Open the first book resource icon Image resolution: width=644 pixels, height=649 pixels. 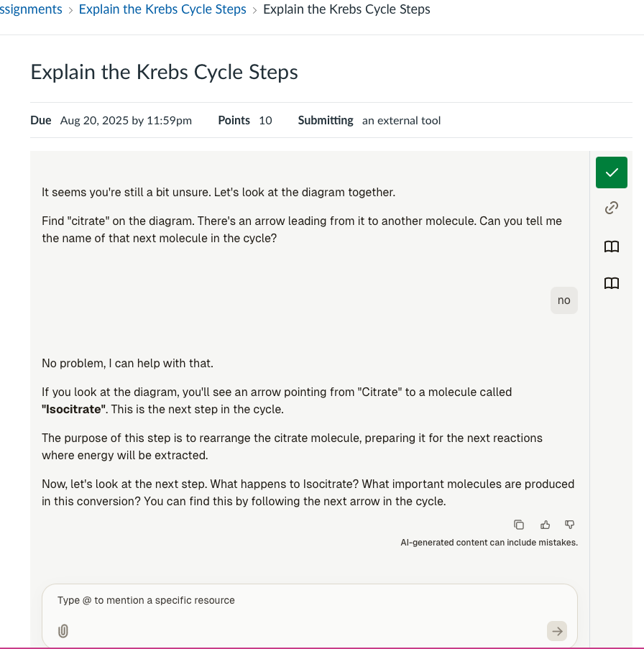click(611, 247)
